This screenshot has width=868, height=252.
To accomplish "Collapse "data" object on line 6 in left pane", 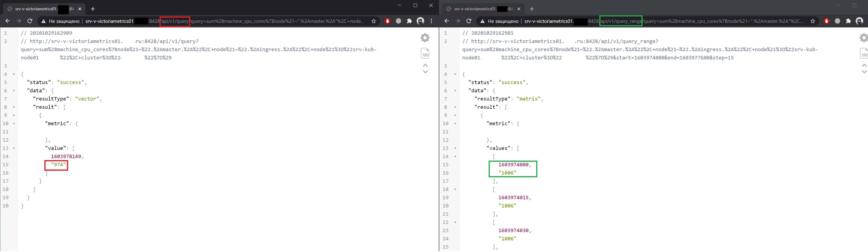I will click(x=14, y=91).
